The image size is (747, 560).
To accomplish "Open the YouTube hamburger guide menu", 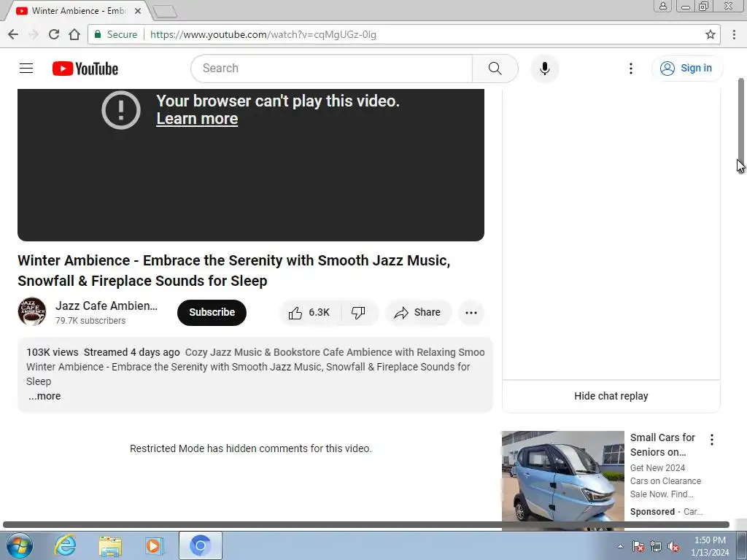I will point(26,69).
